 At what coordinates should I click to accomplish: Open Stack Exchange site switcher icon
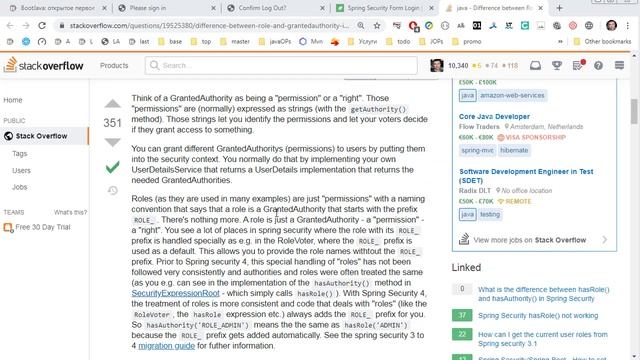[619, 65]
